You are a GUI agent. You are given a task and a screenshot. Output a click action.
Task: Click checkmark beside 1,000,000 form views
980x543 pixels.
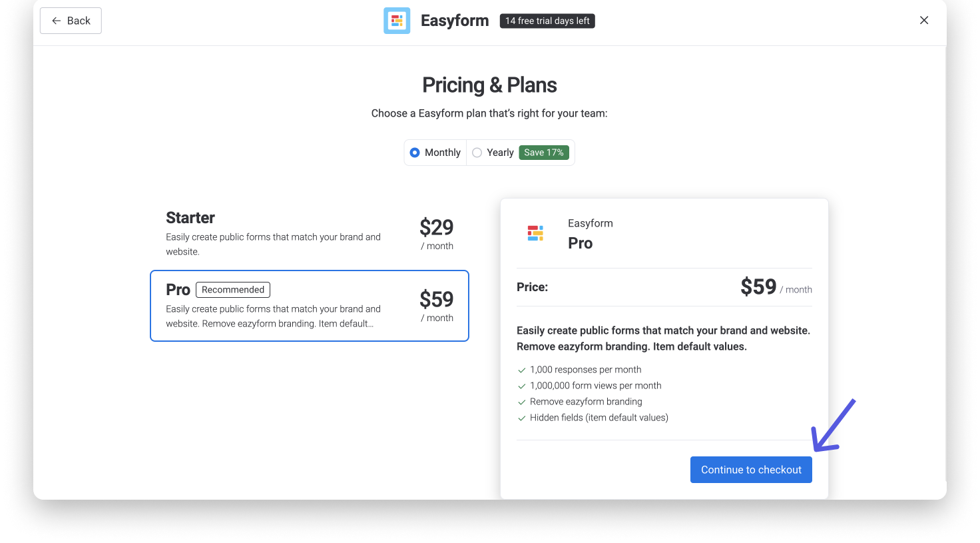pyautogui.click(x=522, y=386)
